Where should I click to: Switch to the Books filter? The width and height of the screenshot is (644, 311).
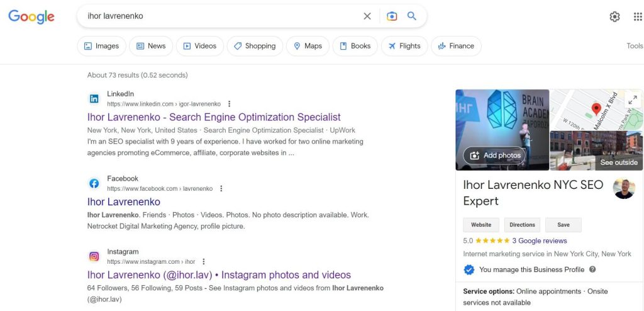(x=355, y=46)
